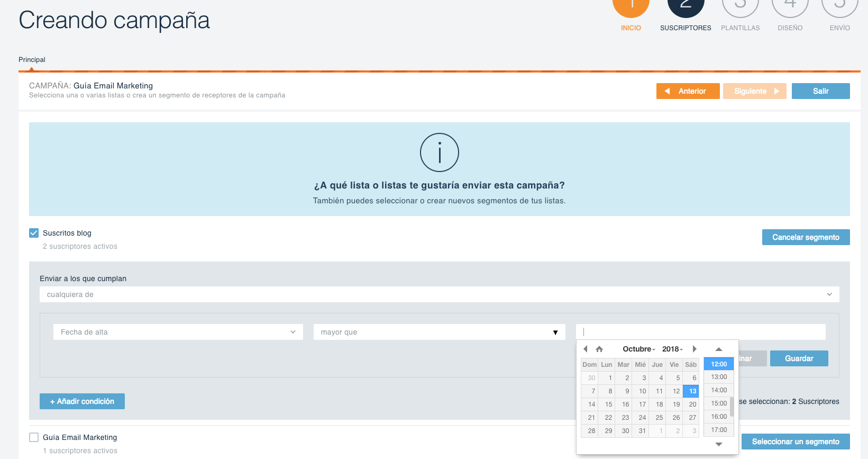This screenshot has height=459, width=868.
Task: Select day 1 of October in calendar
Action: pyautogui.click(x=607, y=378)
